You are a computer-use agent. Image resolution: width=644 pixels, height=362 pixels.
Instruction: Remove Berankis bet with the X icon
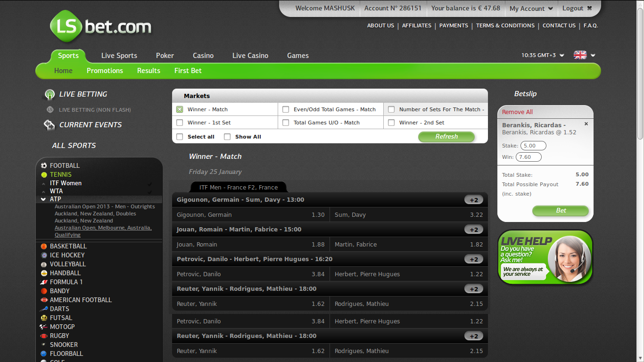(x=586, y=124)
